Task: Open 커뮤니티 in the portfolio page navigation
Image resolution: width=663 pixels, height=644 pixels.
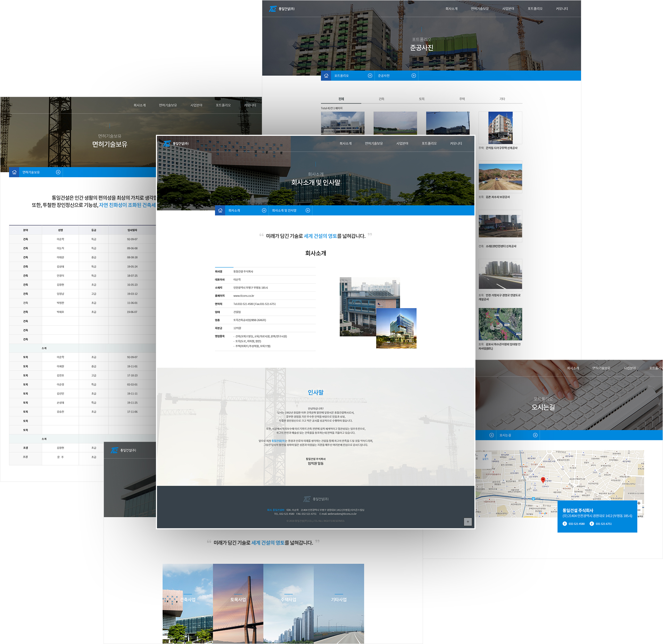Action: tap(562, 9)
